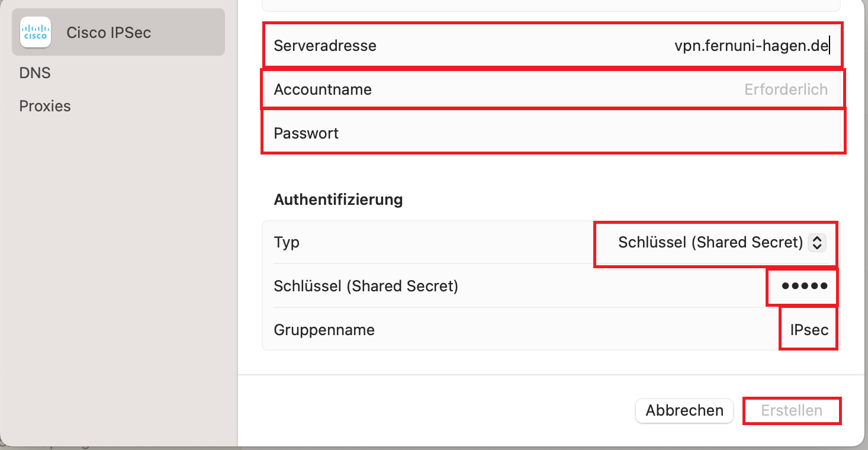868x450 pixels.
Task: Click the vpn.fernuni-hagen.de server address text
Action: pos(750,46)
